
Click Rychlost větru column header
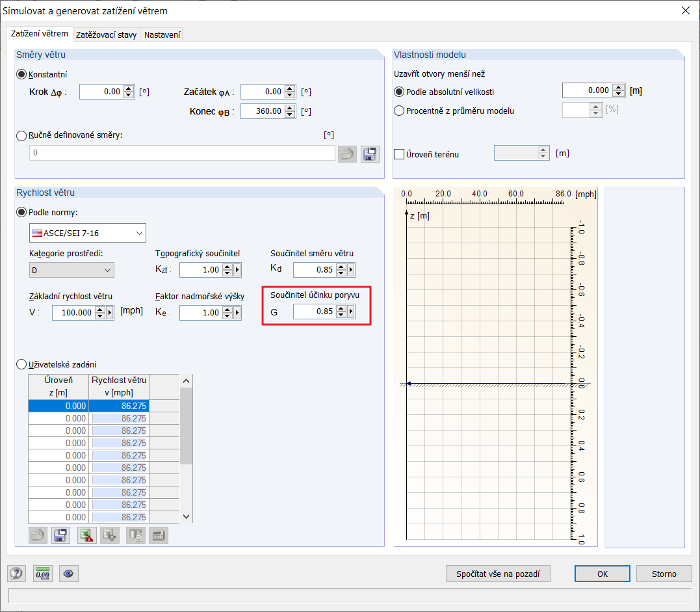(x=119, y=386)
